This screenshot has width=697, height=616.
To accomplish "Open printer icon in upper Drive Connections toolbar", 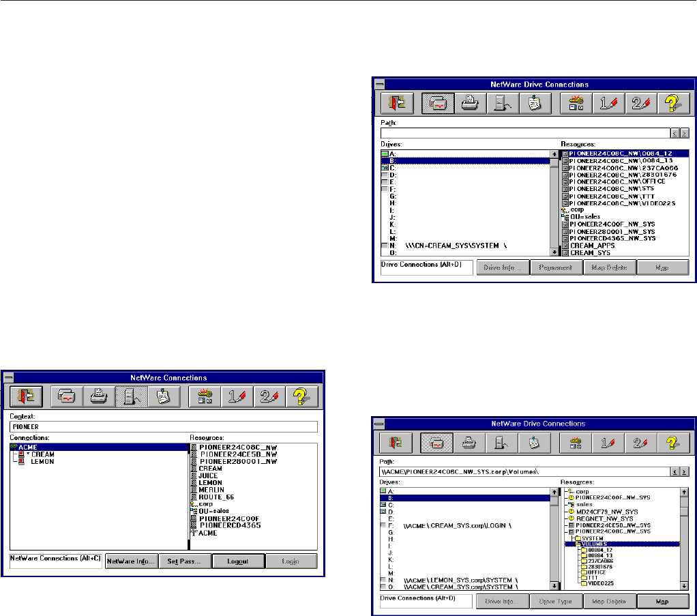I will (x=471, y=103).
